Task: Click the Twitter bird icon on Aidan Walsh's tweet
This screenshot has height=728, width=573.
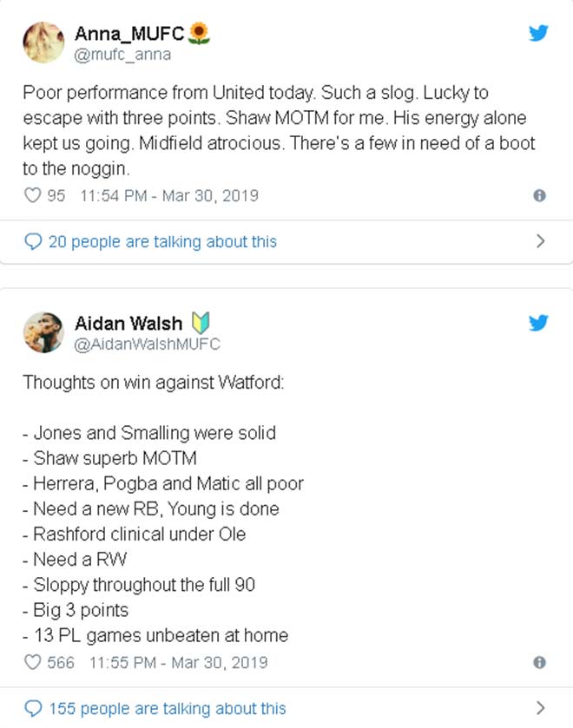Action: pos(538,324)
